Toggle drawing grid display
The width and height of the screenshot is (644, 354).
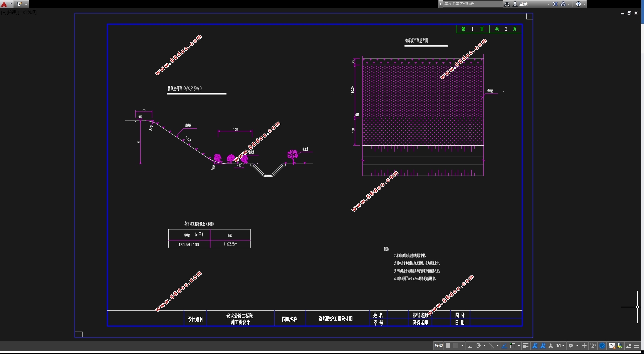tap(448, 346)
